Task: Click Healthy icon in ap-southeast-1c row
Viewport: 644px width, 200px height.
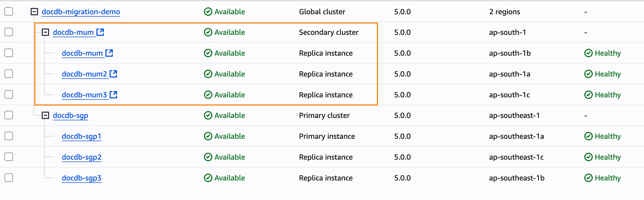Action: (588, 157)
